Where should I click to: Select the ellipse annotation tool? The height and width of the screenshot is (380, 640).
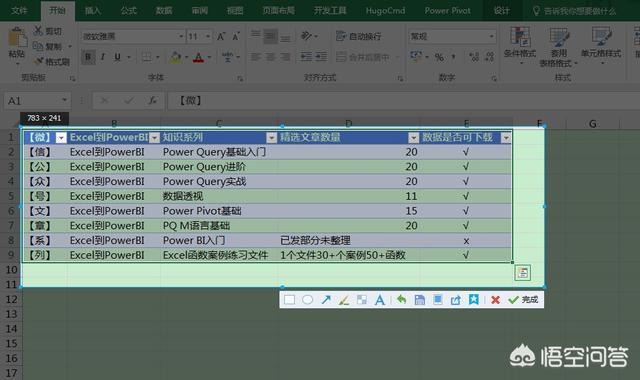tap(308, 300)
